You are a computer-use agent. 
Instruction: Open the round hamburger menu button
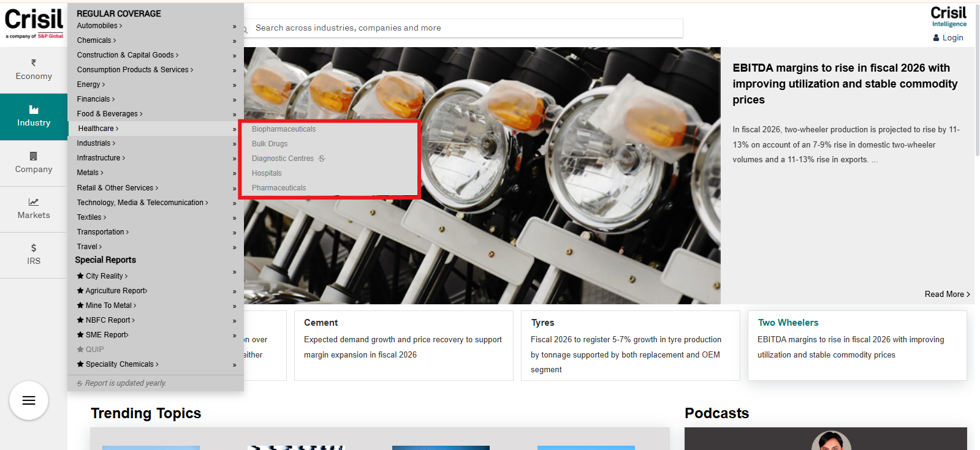[x=29, y=400]
